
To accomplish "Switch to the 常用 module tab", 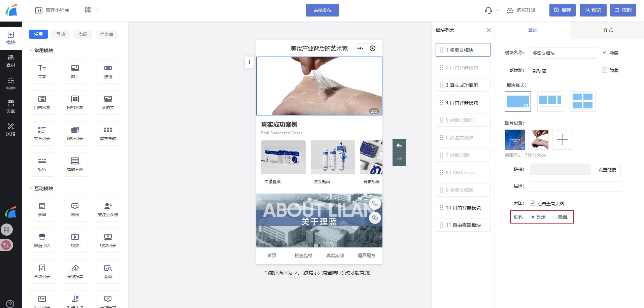I will click(38, 34).
